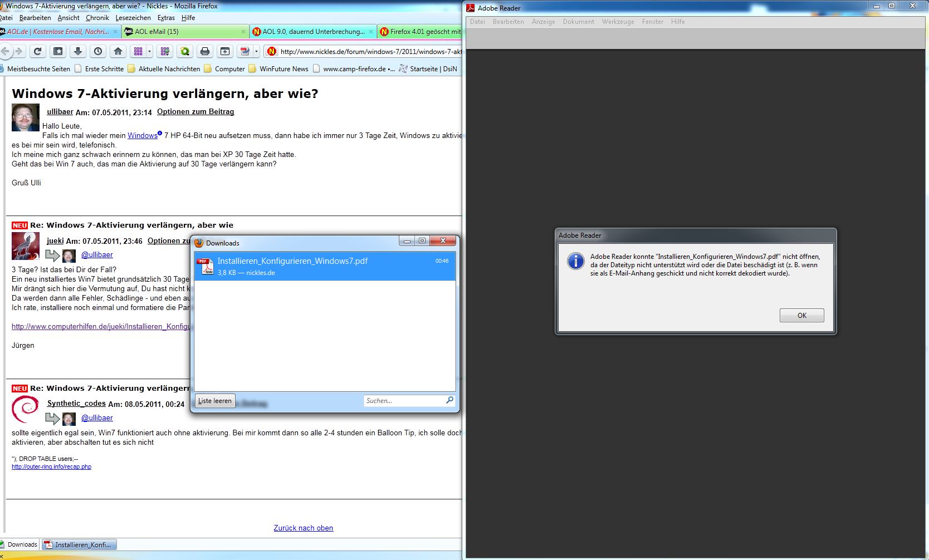
Task: Click Optionen zum Beitrag in first post
Action: tap(195, 112)
